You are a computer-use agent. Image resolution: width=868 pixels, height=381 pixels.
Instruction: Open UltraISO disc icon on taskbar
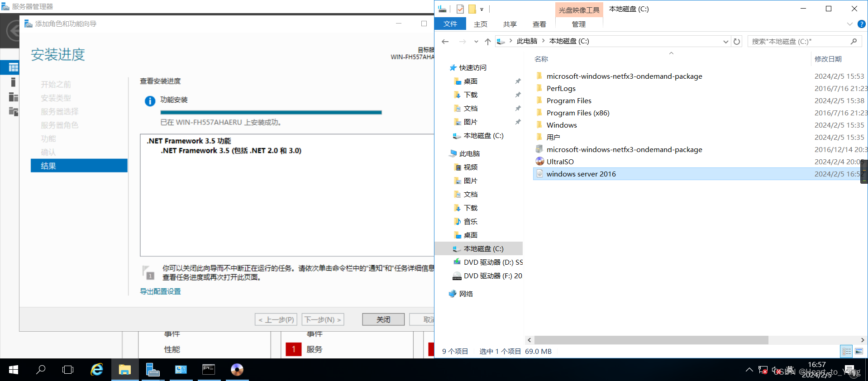coord(237,370)
